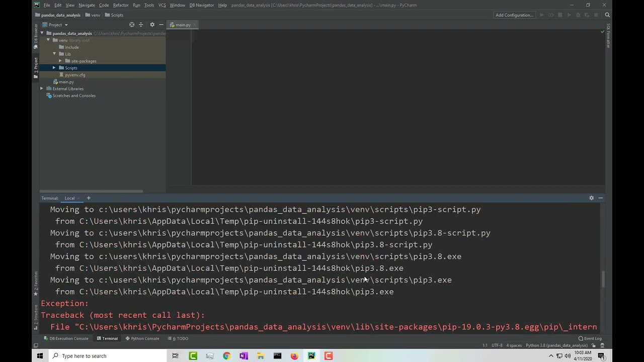Click the Windows taskbar search box
This screenshot has width=644, height=362.
click(x=108, y=356)
